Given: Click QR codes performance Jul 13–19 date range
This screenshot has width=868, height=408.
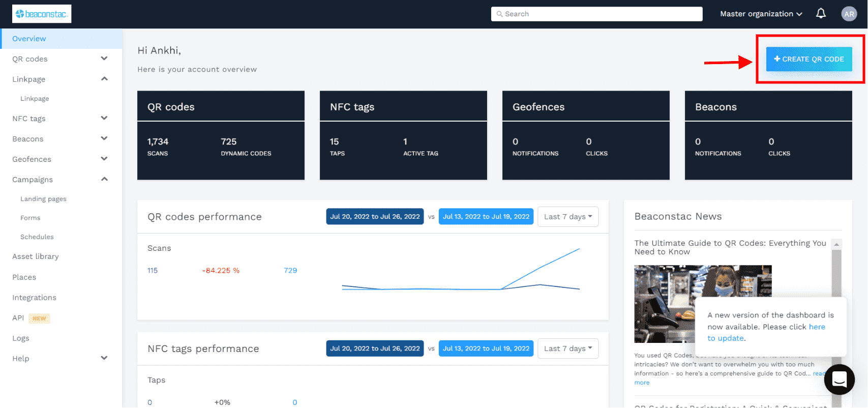Looking at the screenshot, I should [x=486, y=217].
